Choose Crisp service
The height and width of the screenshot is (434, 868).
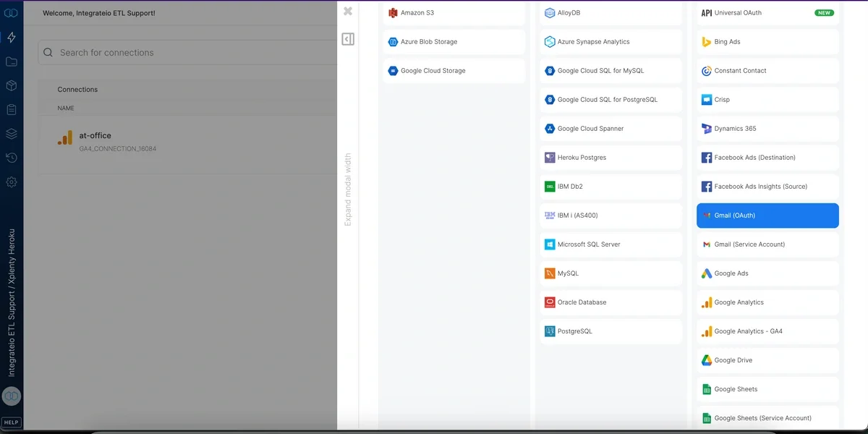[x=767, y=100]
